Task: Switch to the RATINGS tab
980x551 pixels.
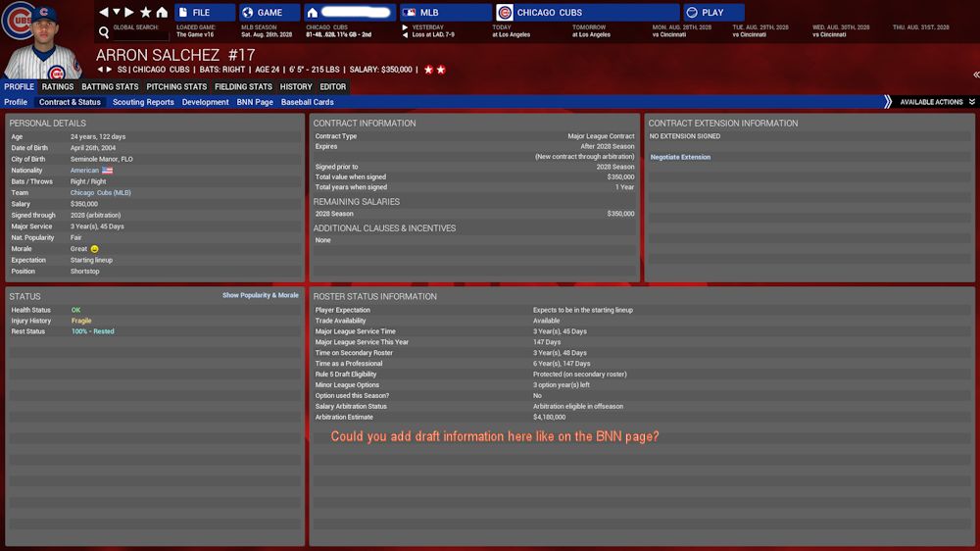Action: click(x=58, y=87)
